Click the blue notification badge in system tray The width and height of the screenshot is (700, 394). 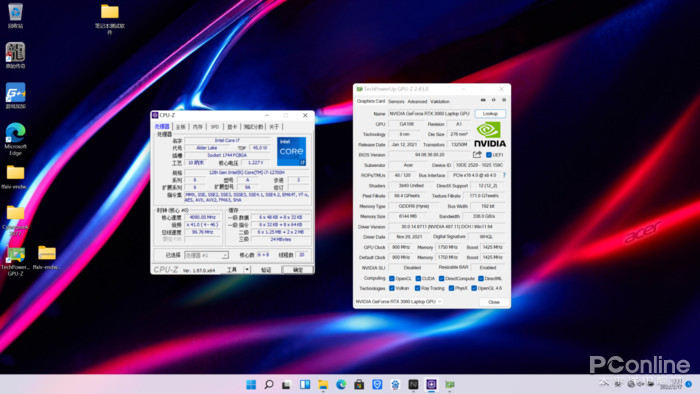pos(688,384)
